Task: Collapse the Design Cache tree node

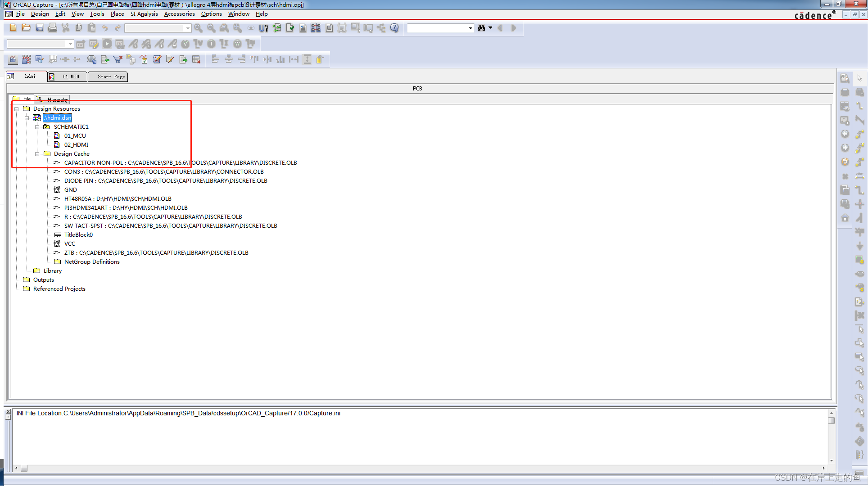Action: pyautogui.click(x=37, y=154)
